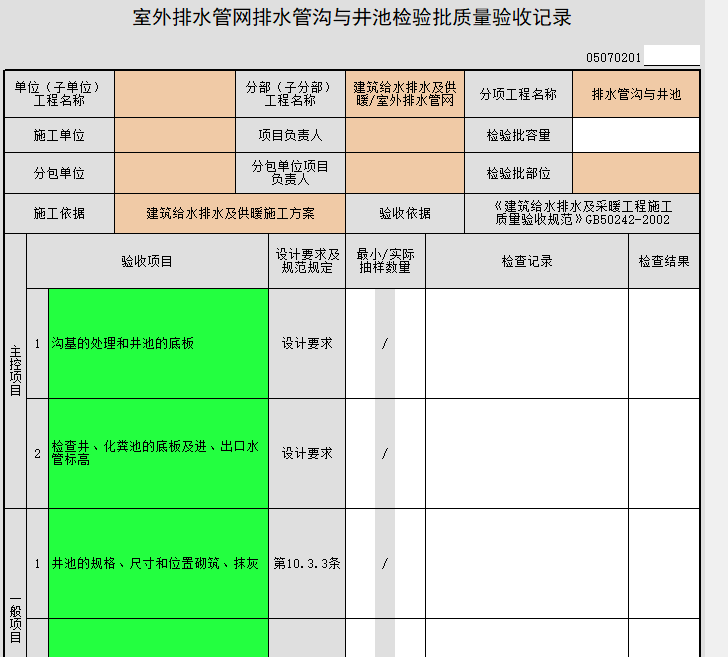Click the 主控项目 vertical section label
The image size is (728, 657).
(x=15, y=371)
